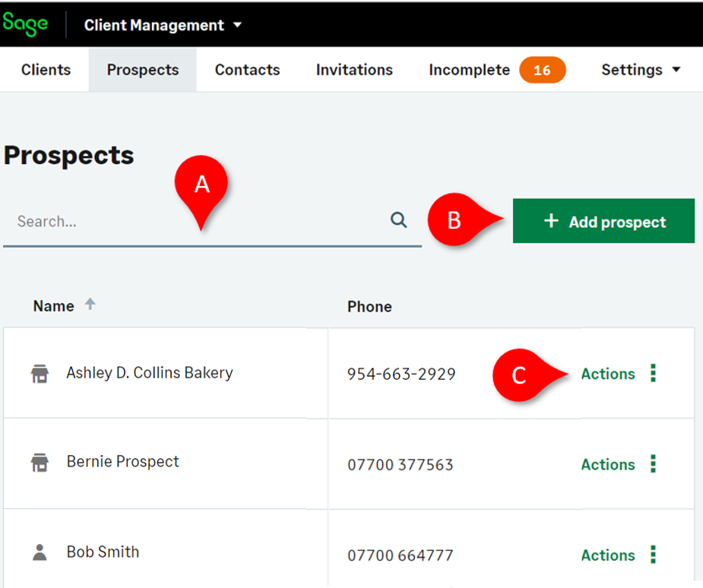Screen dimensions: 703x588
Task: Open three-dot menu for Bob Smith
Action: (x=653, y=555)
